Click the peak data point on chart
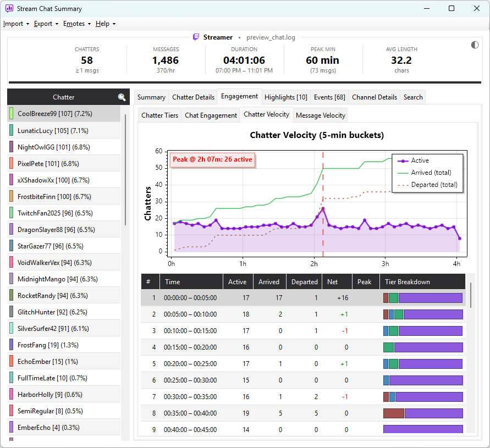The height and width of the screenshot is (448, 490). click(x=323, y=208)
